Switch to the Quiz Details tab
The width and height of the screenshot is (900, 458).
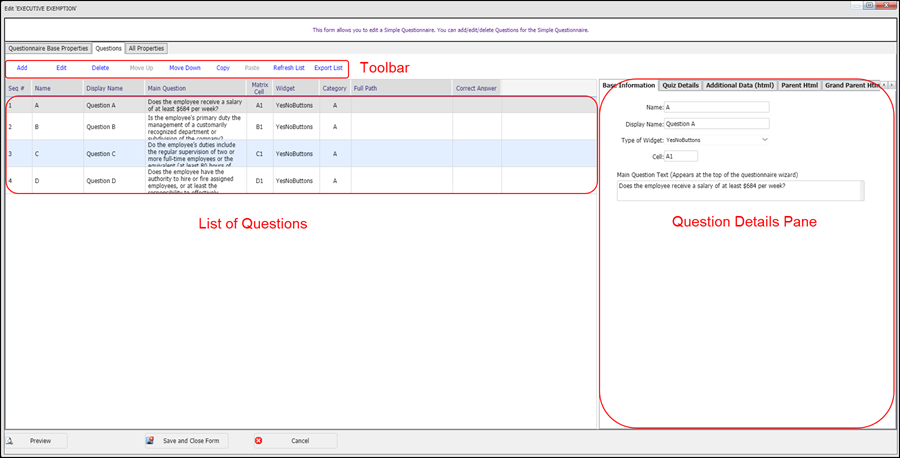(681, 86)
